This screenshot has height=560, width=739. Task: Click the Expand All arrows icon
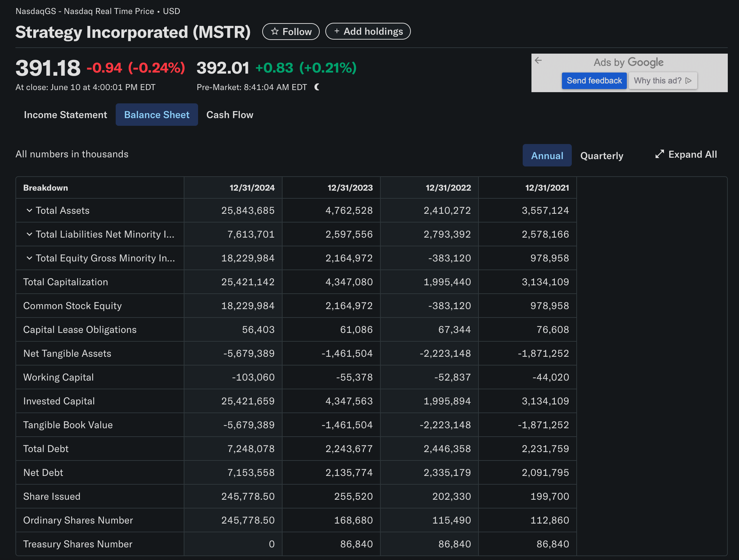(x=659, y=154)
